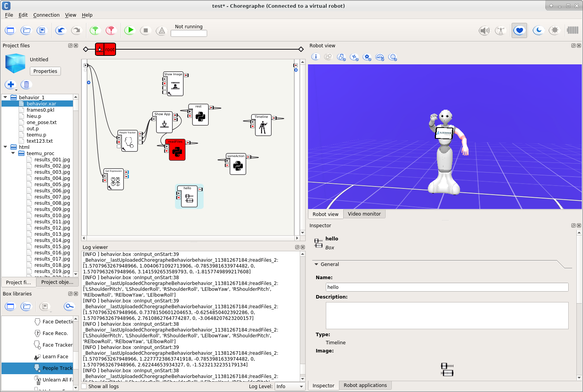Select results_005.jpg in file tree
The width and height of the screenshot is (583, 392).
point(52,184)
